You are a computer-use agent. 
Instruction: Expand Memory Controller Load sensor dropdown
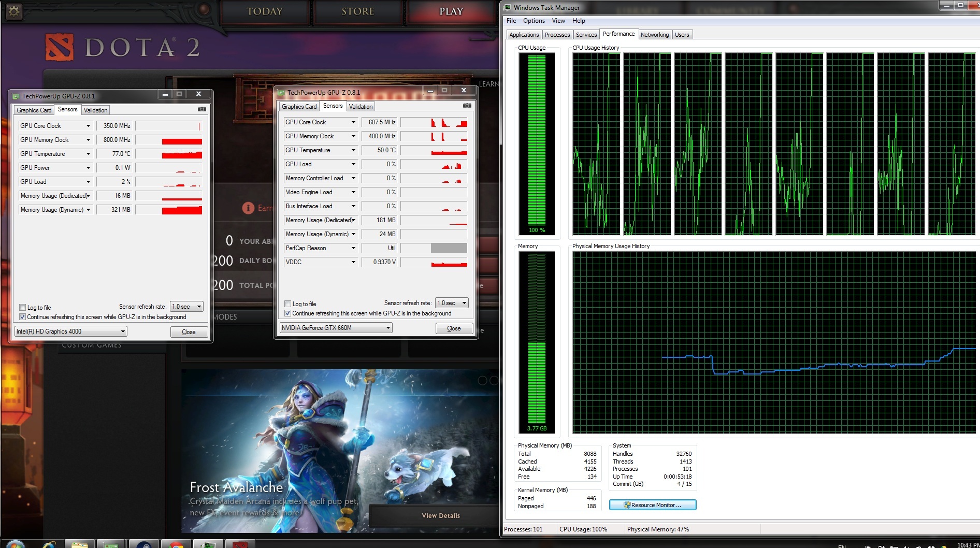click(353, 178)
